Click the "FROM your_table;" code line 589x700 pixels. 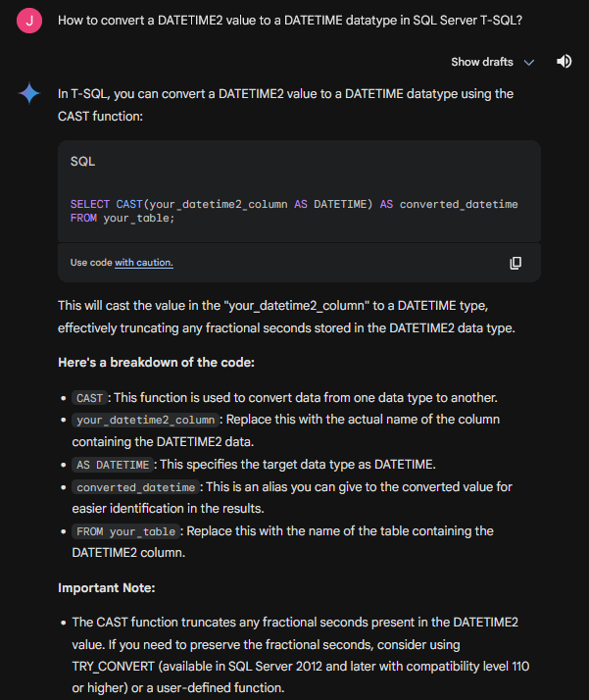pyautogui.click(x=123, y=218)
